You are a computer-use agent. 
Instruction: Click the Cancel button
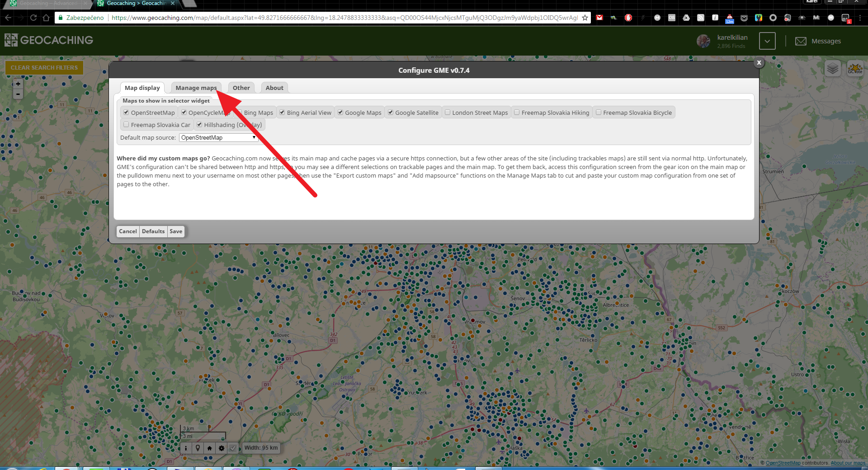click(x=128, y=231)
